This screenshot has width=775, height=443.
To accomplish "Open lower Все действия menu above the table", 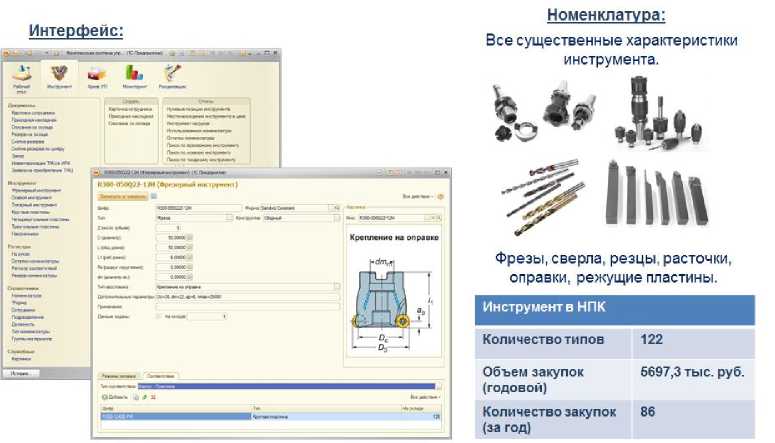I will click(425, 397).
